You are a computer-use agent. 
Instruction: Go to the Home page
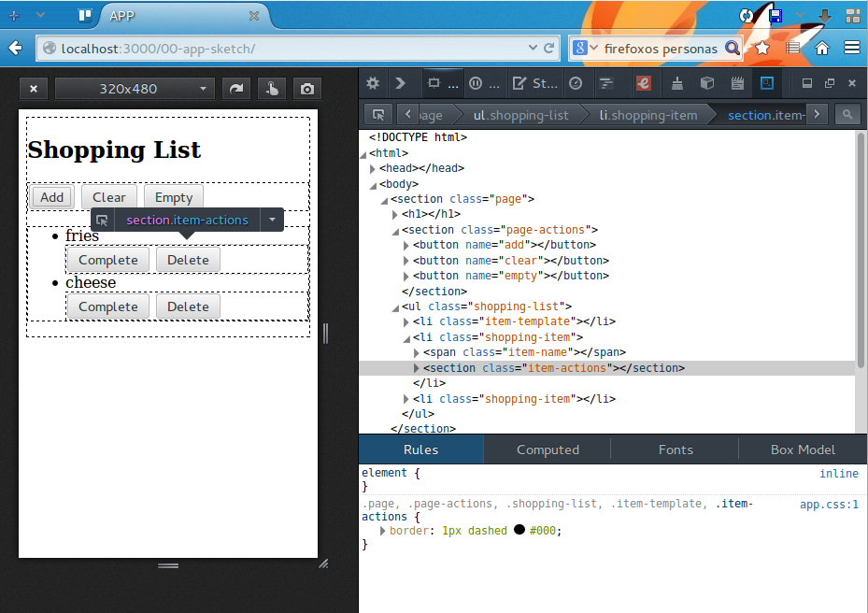pos(822,49)
